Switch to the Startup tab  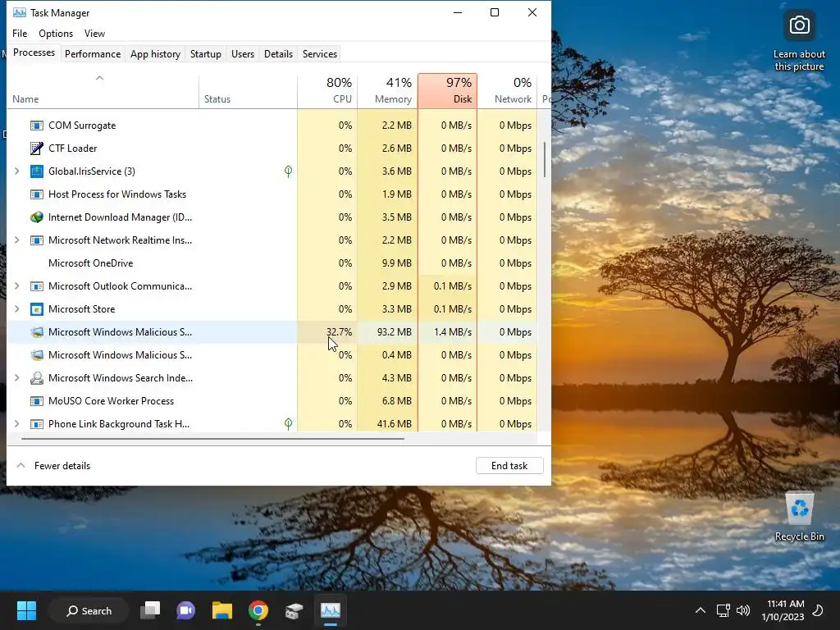[206, 53]
